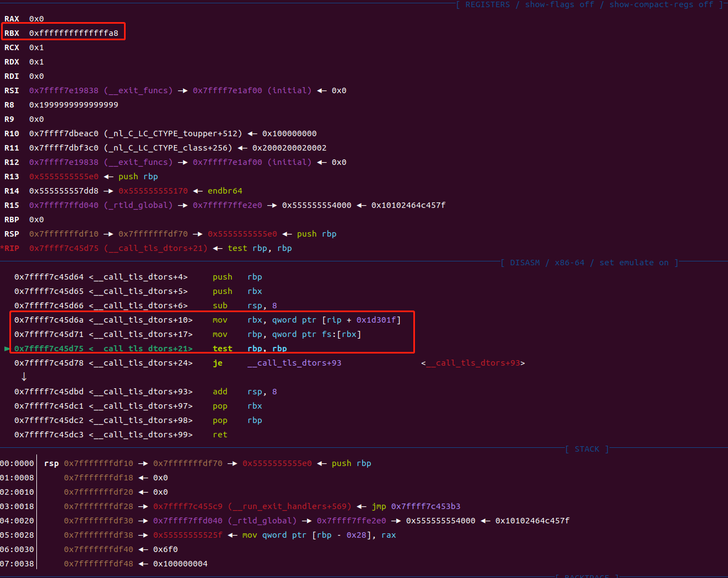This screenshot has width=728, height=578.
Task: Click R14 value 0x555555557dd8
Action: pos(64,191)
